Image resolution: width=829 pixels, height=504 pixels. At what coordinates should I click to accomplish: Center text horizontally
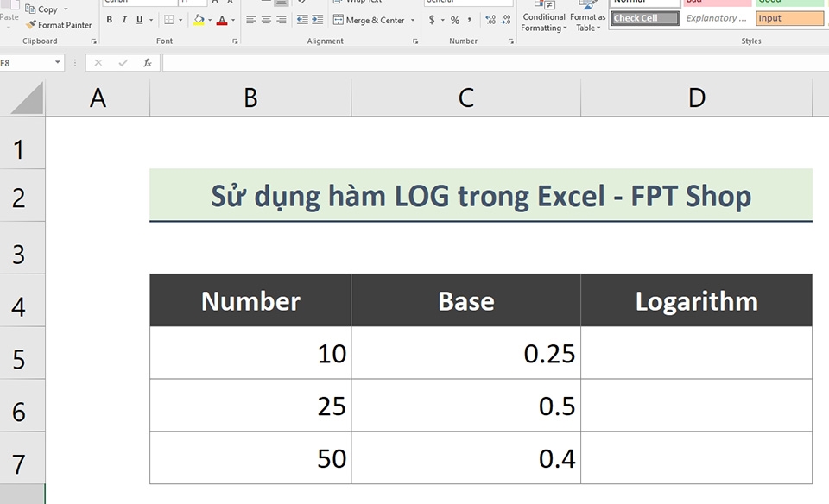(267, 20)
